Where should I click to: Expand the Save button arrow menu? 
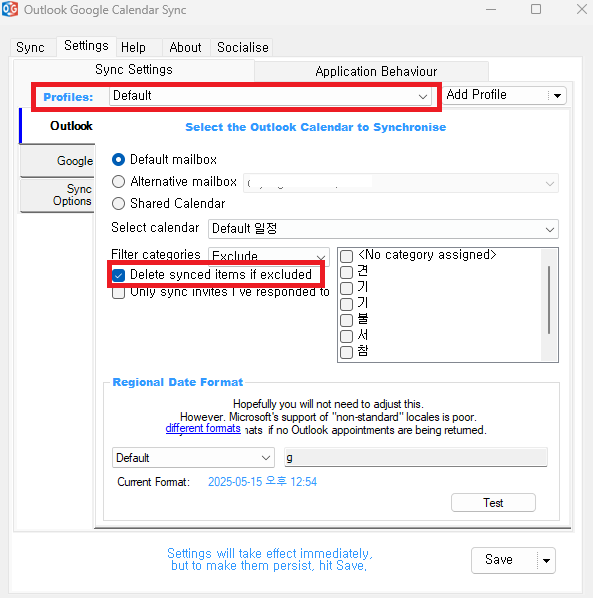coord(546,560)
